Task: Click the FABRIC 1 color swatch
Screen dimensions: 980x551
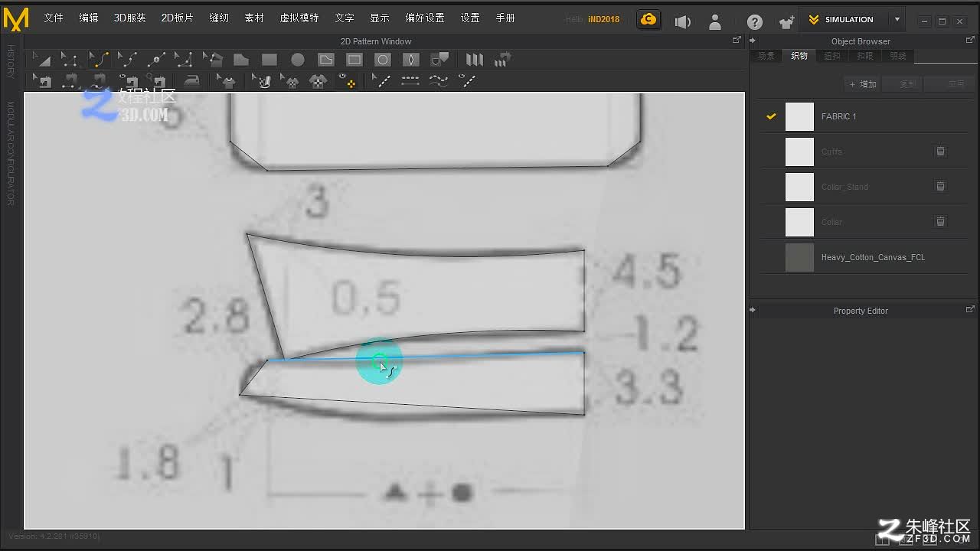Action: [799, 116]
